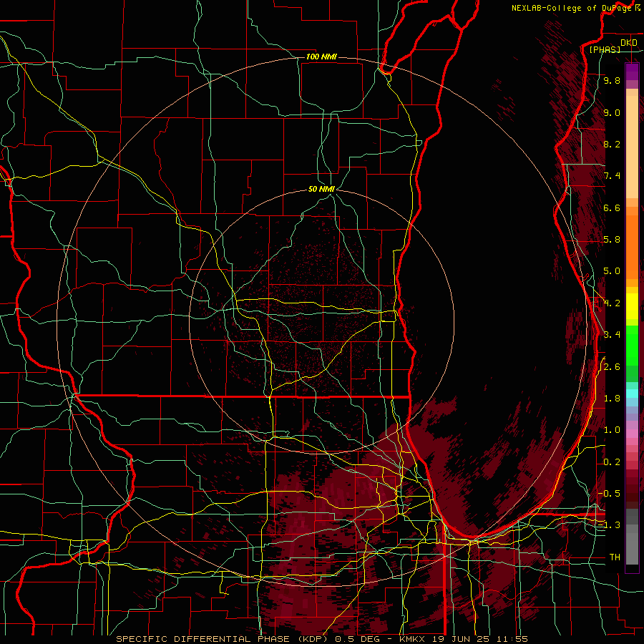
Task: Click the 5.8 value on the color scale
Action: [x=612, y=240]
